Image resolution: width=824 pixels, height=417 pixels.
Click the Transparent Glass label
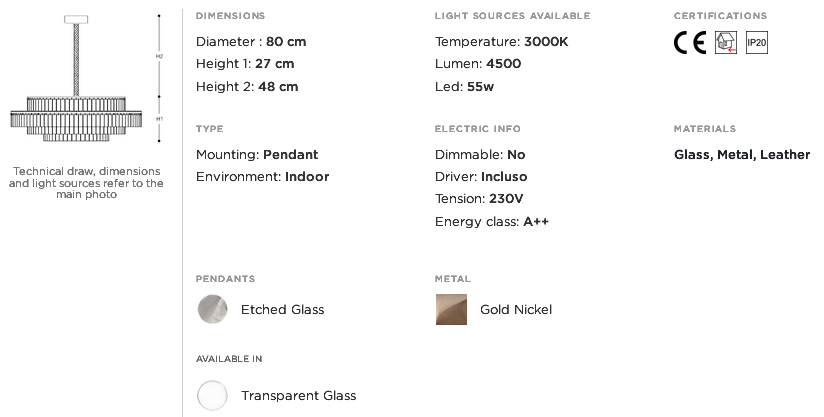(298, 395)
